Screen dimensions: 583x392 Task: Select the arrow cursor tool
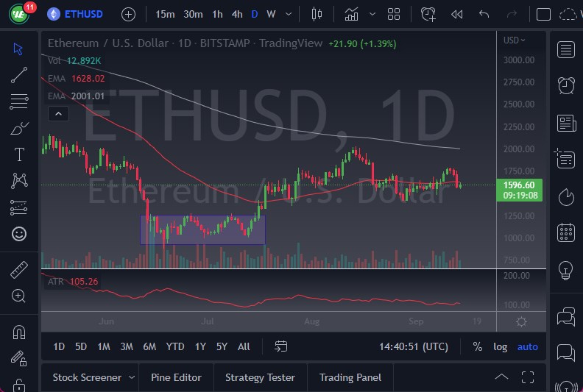pyautogui.click(x=18, y=49)
